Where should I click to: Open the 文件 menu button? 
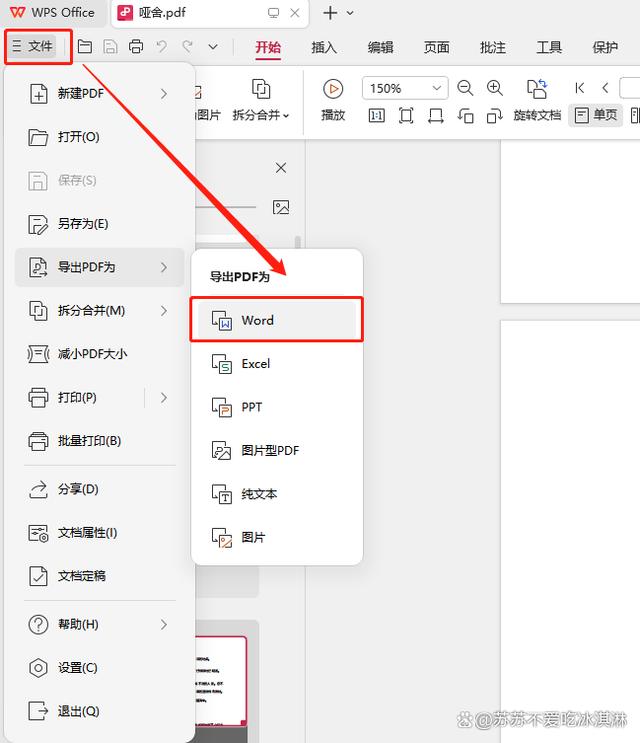(x=32, y=46)
